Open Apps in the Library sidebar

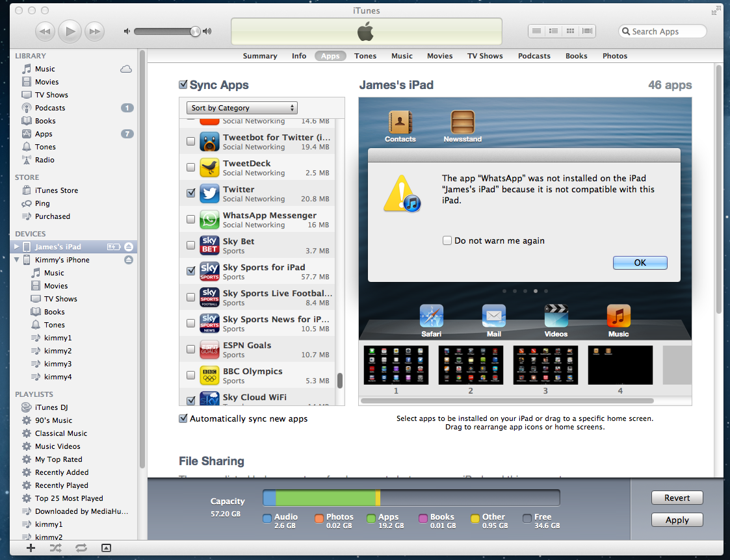(44, 134)
